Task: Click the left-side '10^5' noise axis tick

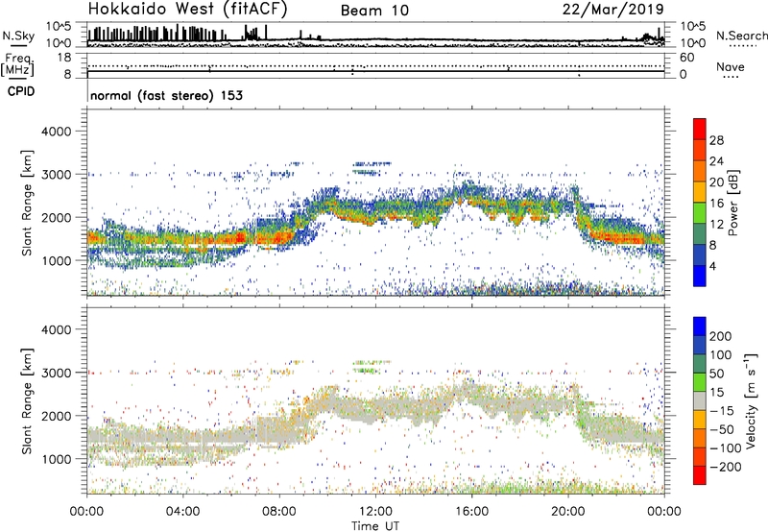Action: coord(59,26)
